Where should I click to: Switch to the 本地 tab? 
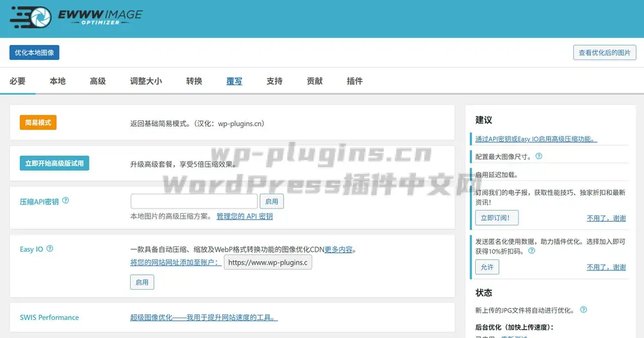pos(57,81)
